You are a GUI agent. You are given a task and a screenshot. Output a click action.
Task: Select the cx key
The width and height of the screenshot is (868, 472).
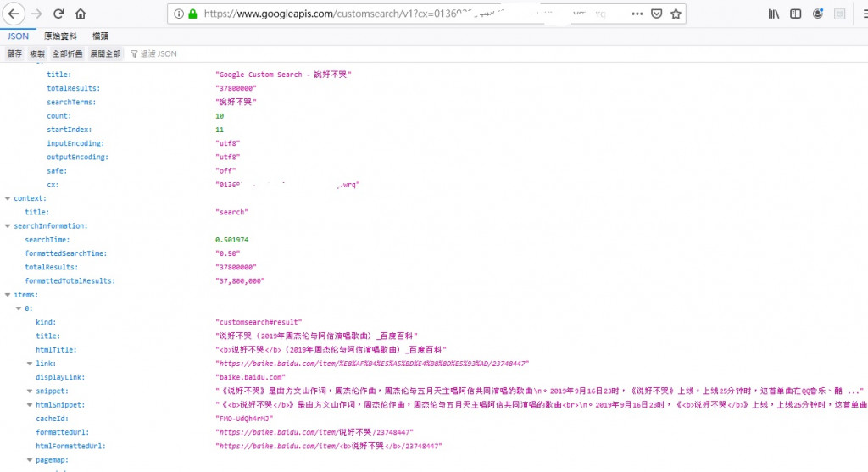53,185
